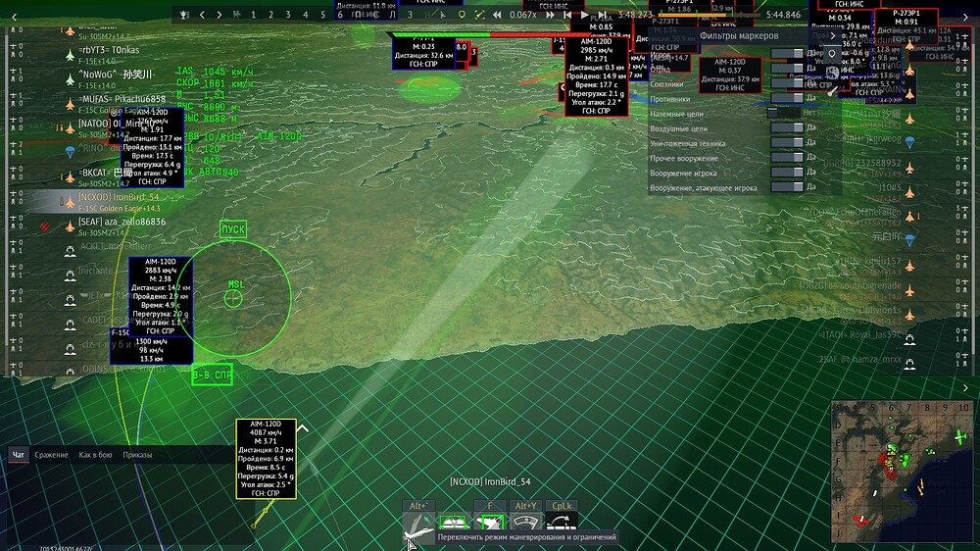Click the yellow AIM-120D 4087 км/ч label
This screenshot has height=551, width=980.
click(266, 459)
